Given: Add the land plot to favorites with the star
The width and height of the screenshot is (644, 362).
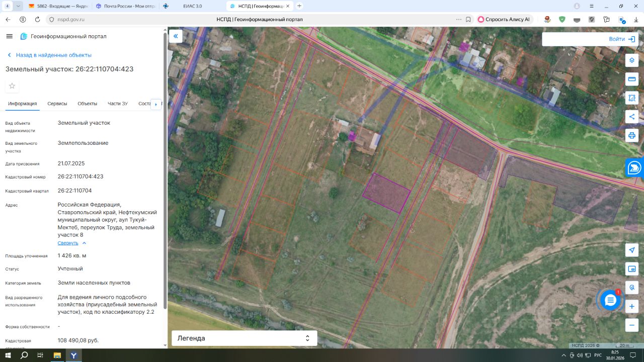Looking at the screenshot, I should pos(12,86).
